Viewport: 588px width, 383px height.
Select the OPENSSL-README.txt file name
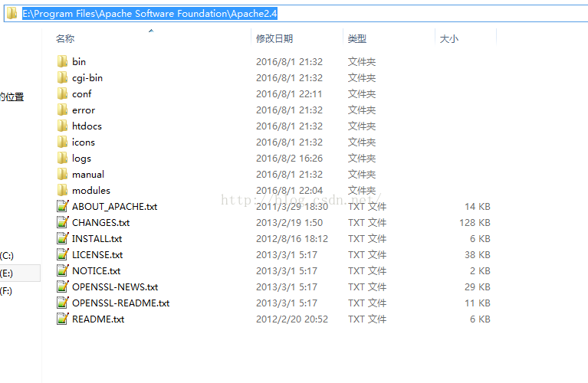[x=121, y=303]
